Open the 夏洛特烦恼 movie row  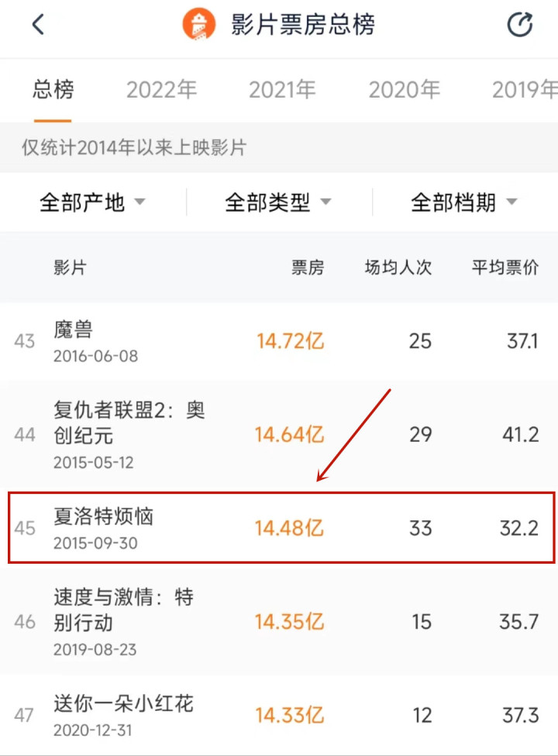(x=281, y=527)
